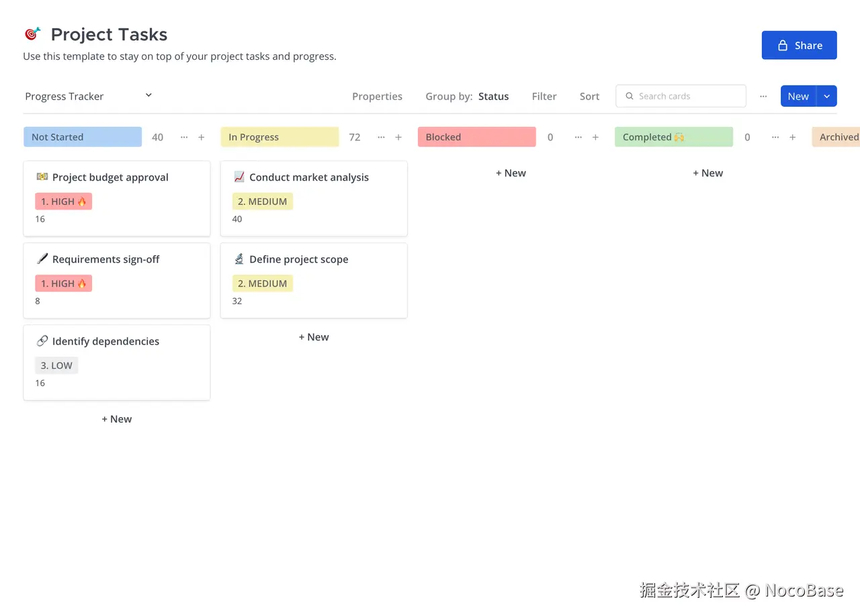Open the In Progress column options ellipsis
Image resolution: width=860 pixels, height=616 pixels.
[381, 137]
